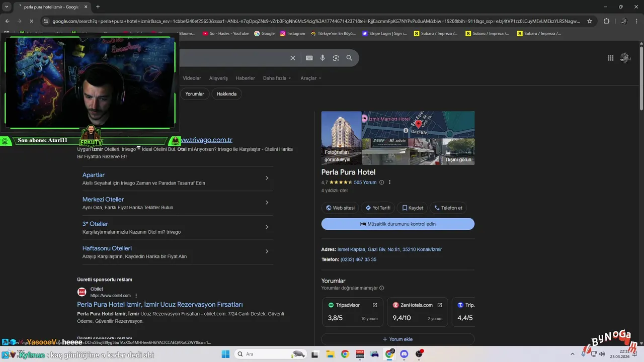644x362 pixels.
Task: Start a voice search with the microphone
Action: (323, 58)
